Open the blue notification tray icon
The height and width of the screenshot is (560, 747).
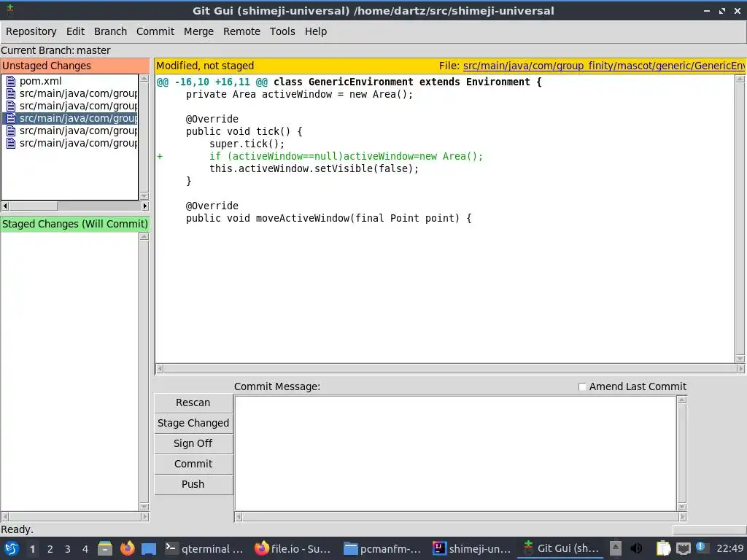(701, 547)
